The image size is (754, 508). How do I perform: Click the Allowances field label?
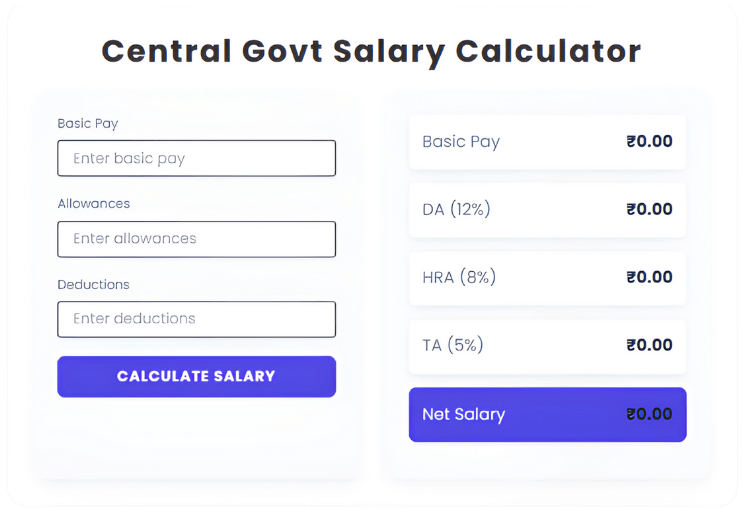94,204
